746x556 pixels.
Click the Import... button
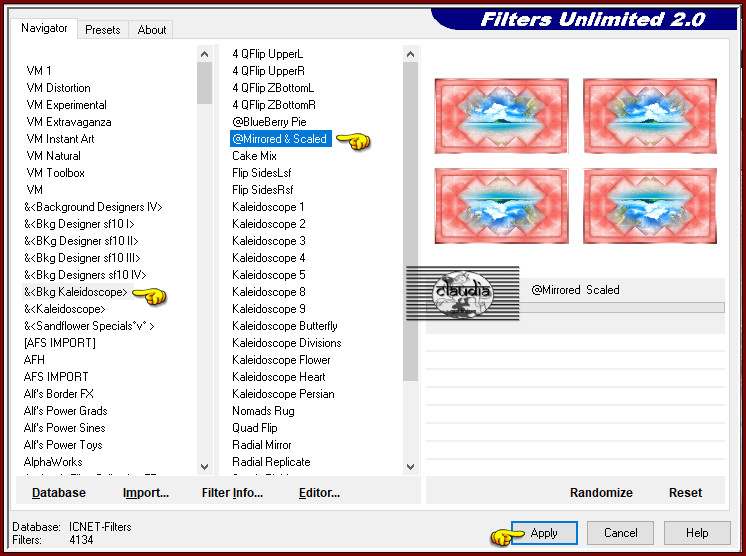(x=146, y=493)
